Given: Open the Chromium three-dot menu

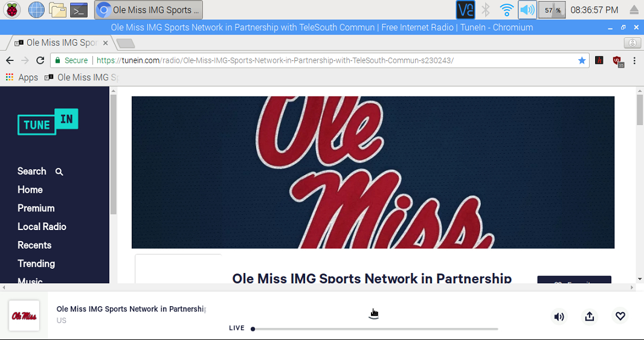Looking at the screenshot, I should (x=634, y=60).
